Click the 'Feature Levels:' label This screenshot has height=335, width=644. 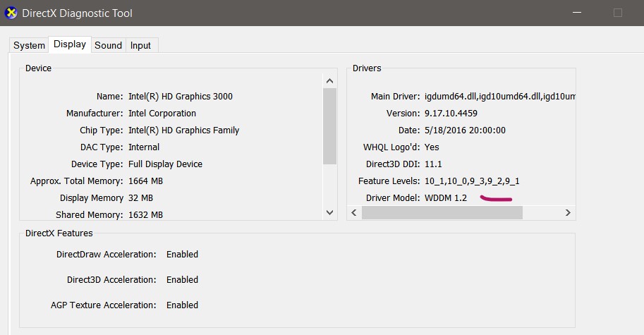(389, 181)
